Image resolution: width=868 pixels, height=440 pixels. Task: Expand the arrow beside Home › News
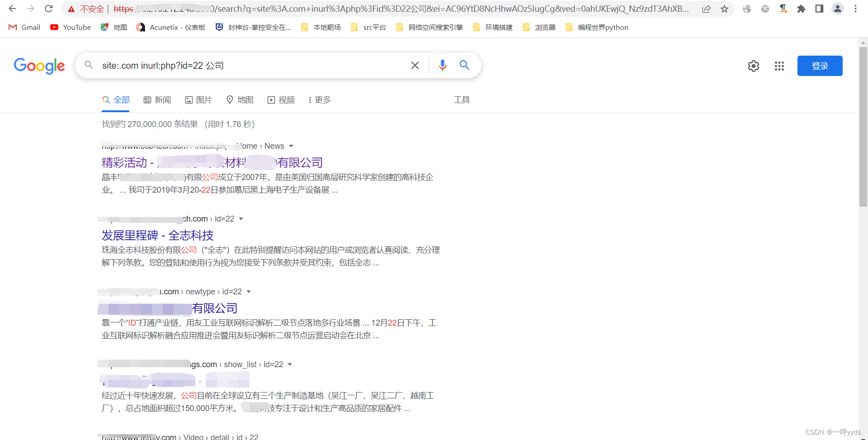291,146
